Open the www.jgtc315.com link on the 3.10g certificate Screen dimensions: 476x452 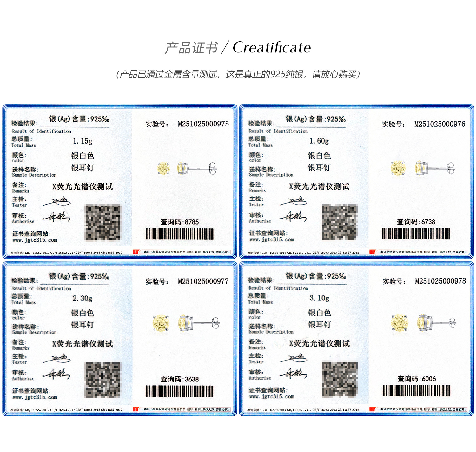click(272, 397)
